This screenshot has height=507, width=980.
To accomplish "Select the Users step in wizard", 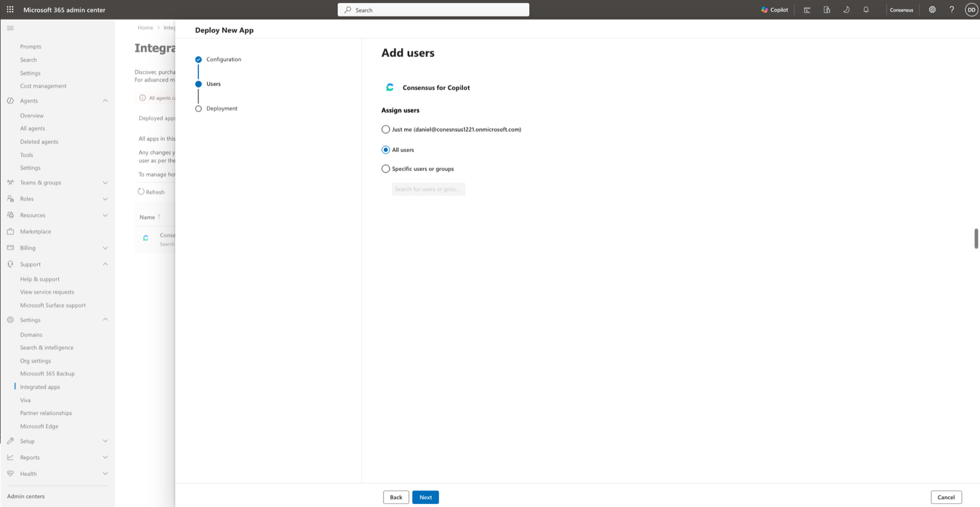I will 208,84.
